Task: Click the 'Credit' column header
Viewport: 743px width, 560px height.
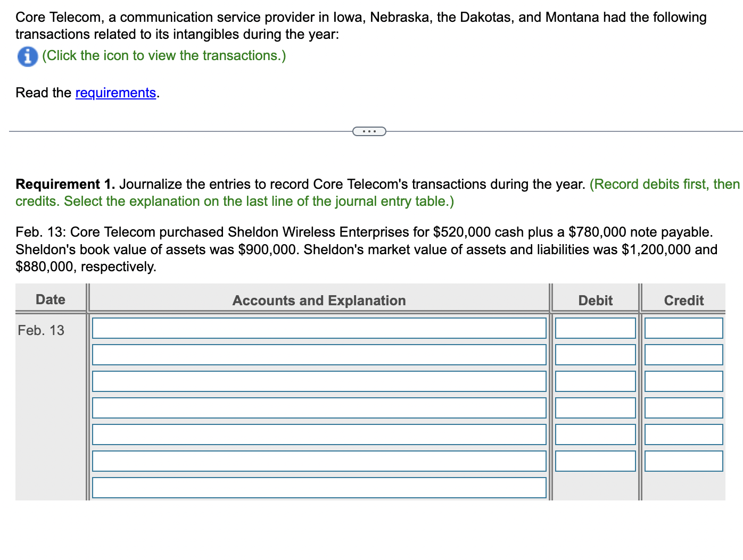Action: point(684,300)
